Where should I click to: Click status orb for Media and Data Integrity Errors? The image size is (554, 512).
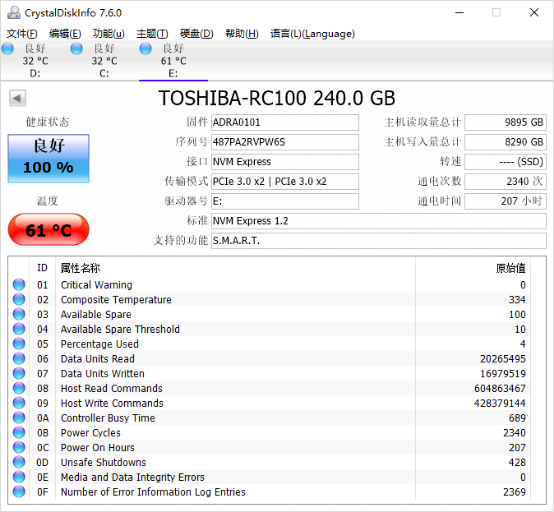pos(19,477)
